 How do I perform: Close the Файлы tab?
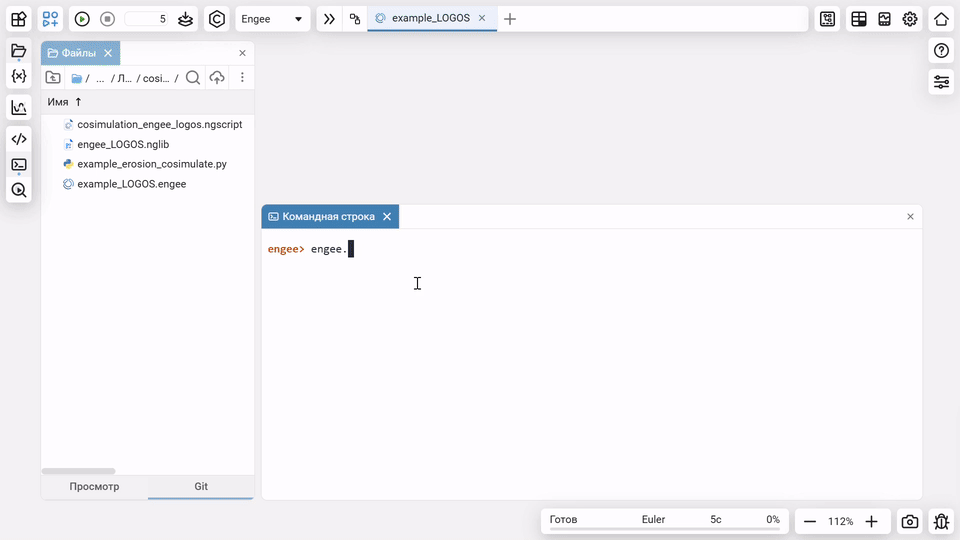click(108, 53)
